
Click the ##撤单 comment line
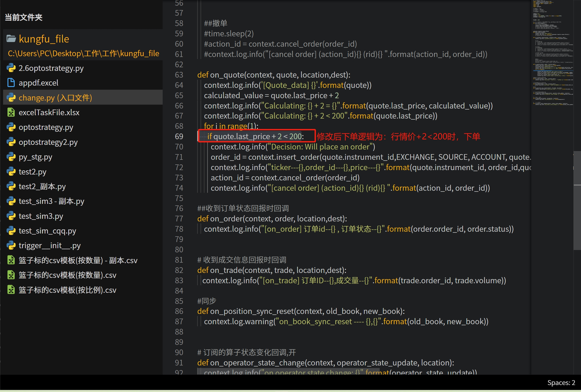215,23
